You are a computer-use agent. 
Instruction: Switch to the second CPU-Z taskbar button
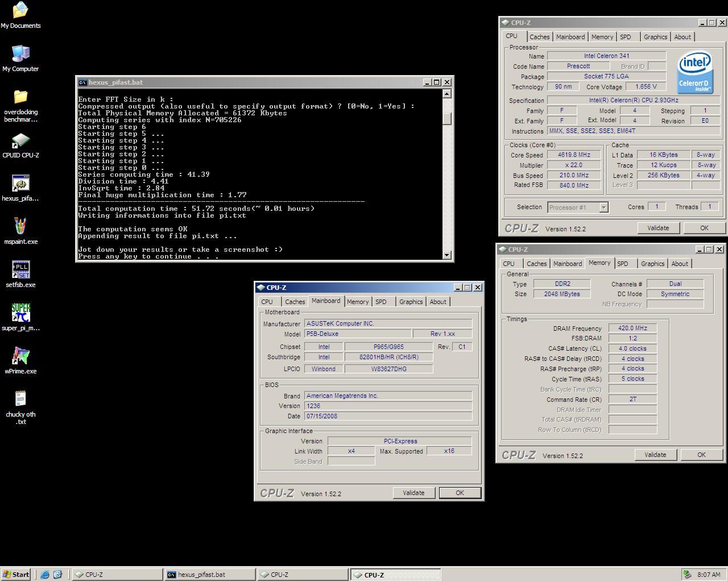[x=303, y=575]
